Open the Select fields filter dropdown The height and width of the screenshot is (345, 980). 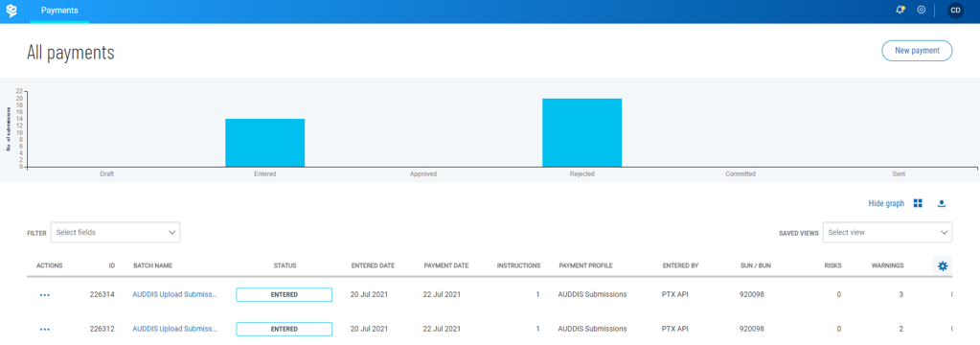(x=115, y=232)
